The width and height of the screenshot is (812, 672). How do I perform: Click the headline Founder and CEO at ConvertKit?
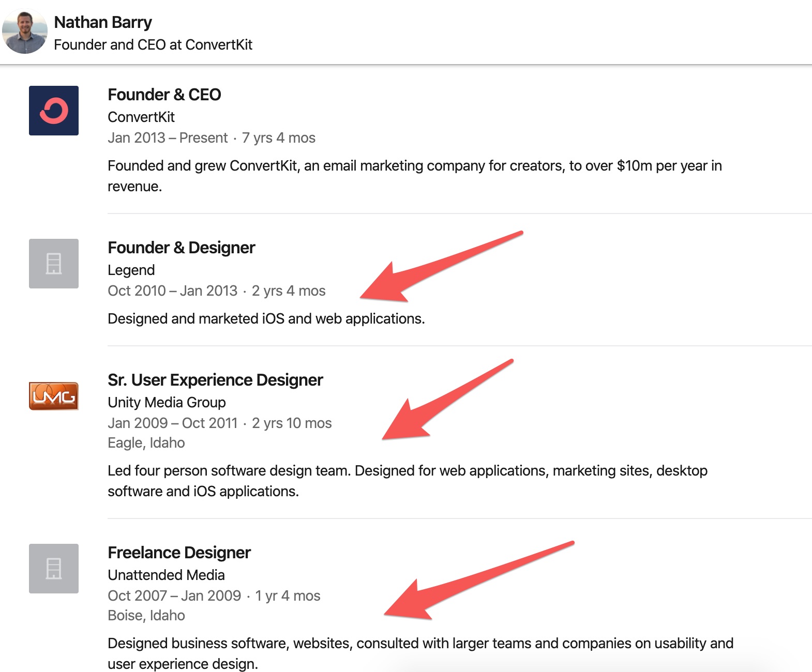tap(153, 45)
